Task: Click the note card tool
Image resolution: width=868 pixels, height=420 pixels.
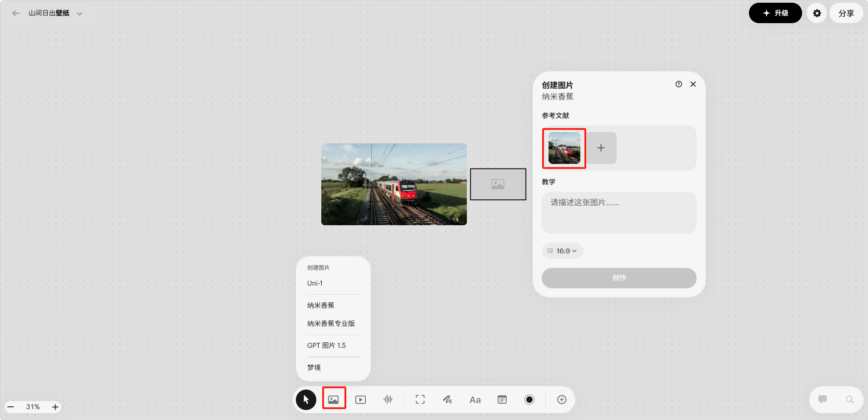Action: 502,400
